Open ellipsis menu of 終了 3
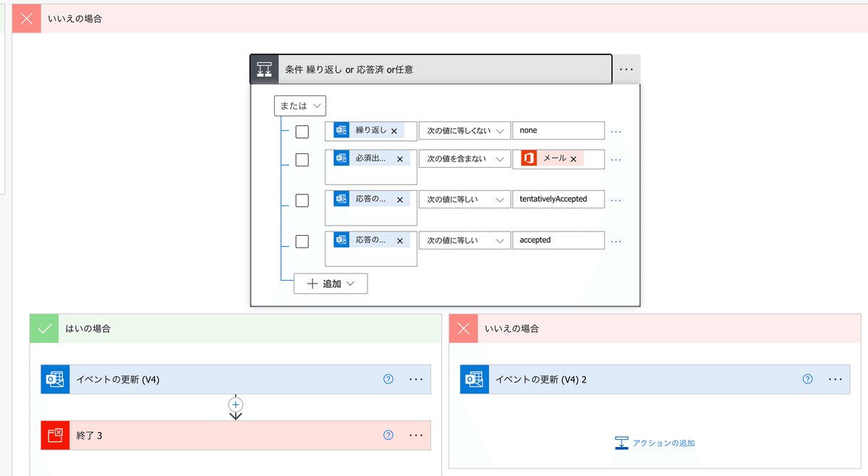The height and width of the screenshot is (476, 868). pyautogui.click(x=416, y=435)
